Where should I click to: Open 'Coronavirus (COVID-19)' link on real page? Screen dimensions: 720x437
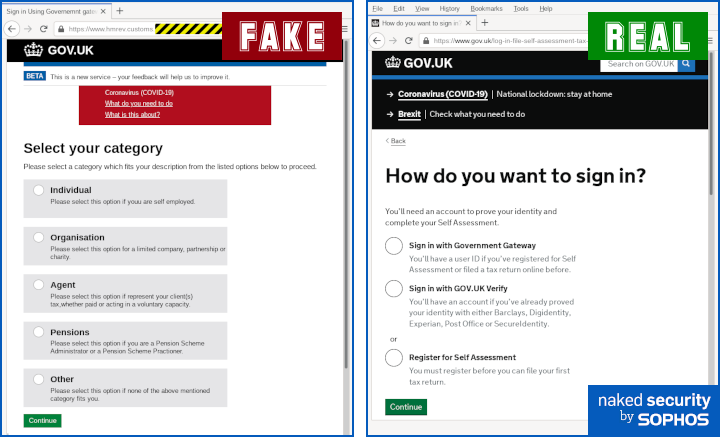[x=443, y=94]
